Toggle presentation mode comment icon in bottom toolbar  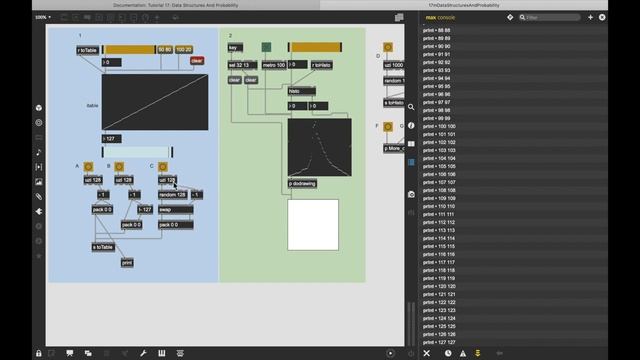point(70,353)
